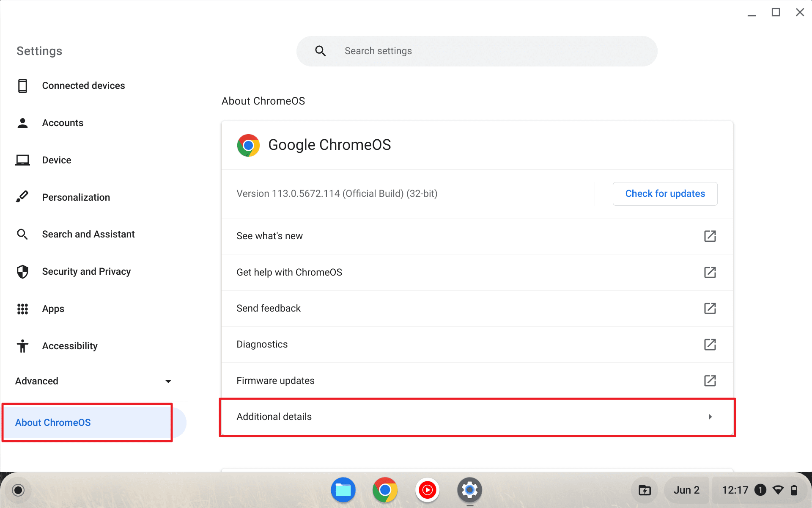Open external link icon for Get help
Image resolution: width=812 pixels, height=508 pixels.
click(710, 272)
